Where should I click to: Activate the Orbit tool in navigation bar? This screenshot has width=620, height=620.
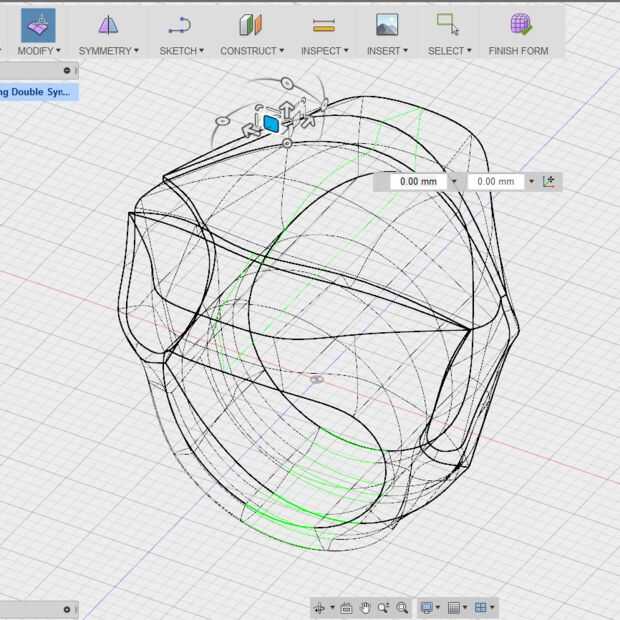(319, 607)
